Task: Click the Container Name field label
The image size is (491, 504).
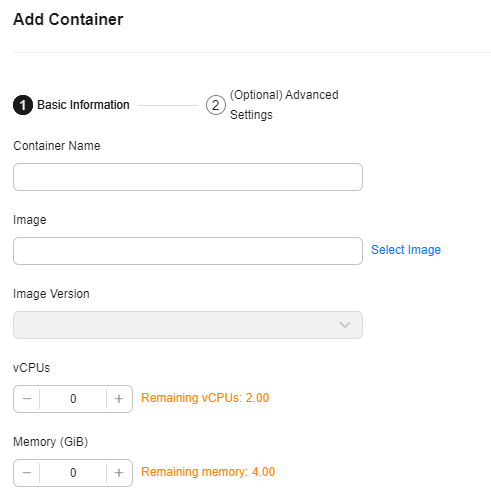Action: pyautogui.click(x=57, y=146)
